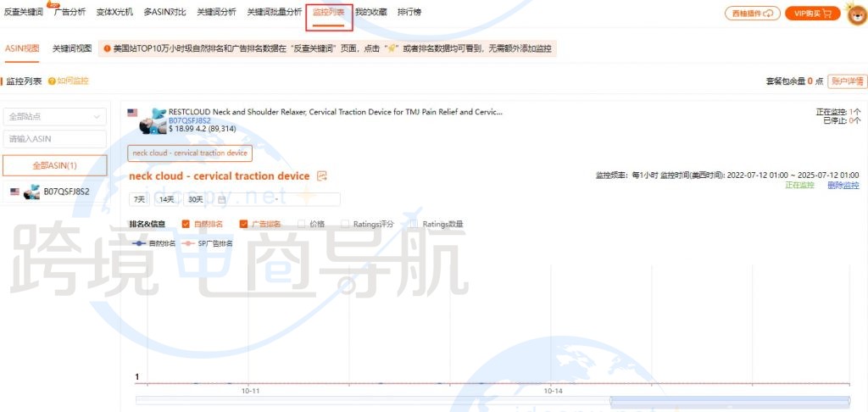
Task: Toggle the 自然排名 legend marker
Action: click(x=139, y=243)
